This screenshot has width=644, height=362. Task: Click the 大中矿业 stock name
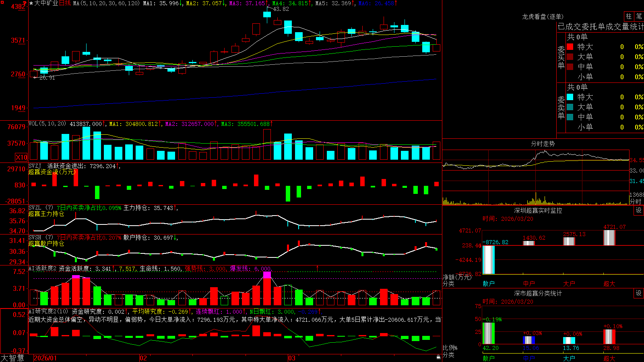coord(46,3)
